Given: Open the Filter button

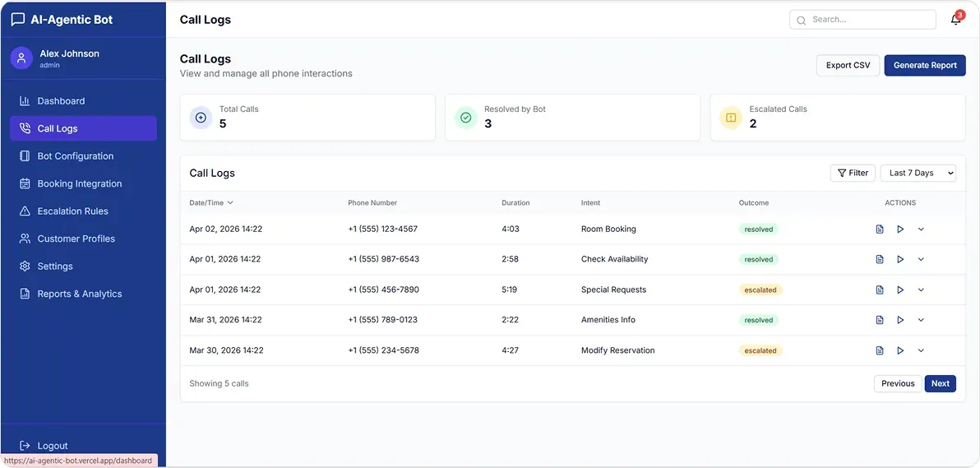Looking at the screenshot, I should click(853, 173).
